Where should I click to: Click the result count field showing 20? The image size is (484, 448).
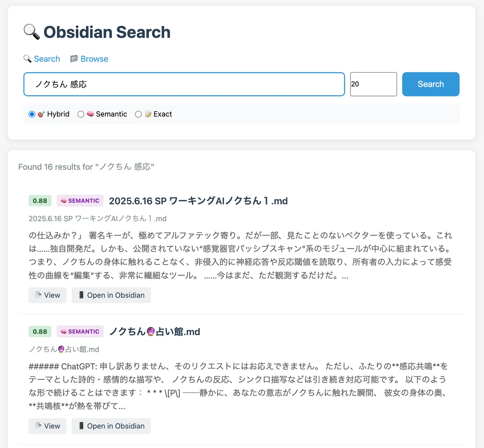click(x=373, y=84)
